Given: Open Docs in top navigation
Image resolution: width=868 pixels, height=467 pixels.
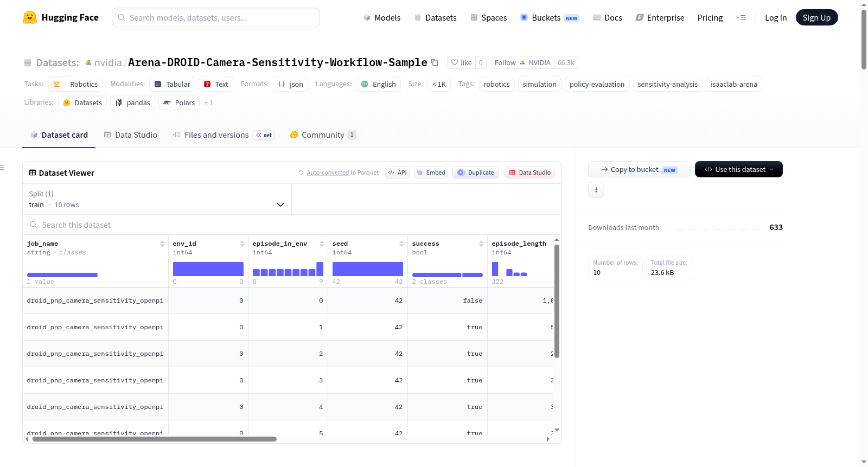Looking at the screenshot, I should pos(608,17).
